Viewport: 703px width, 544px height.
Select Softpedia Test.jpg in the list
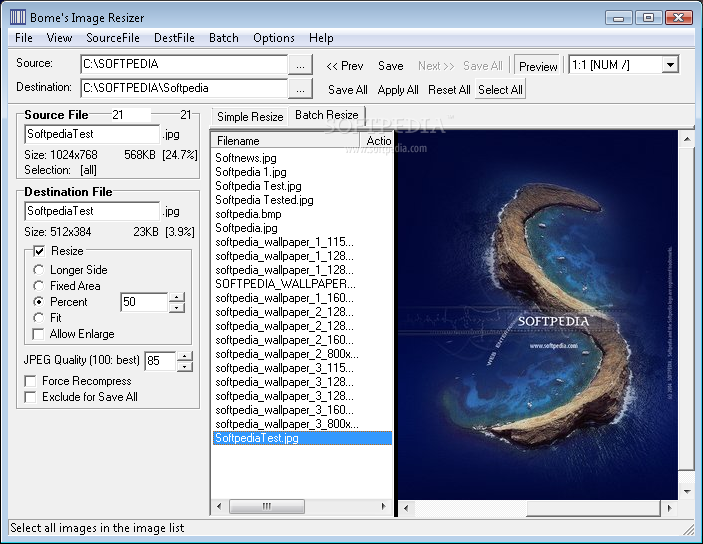(258, 186)
